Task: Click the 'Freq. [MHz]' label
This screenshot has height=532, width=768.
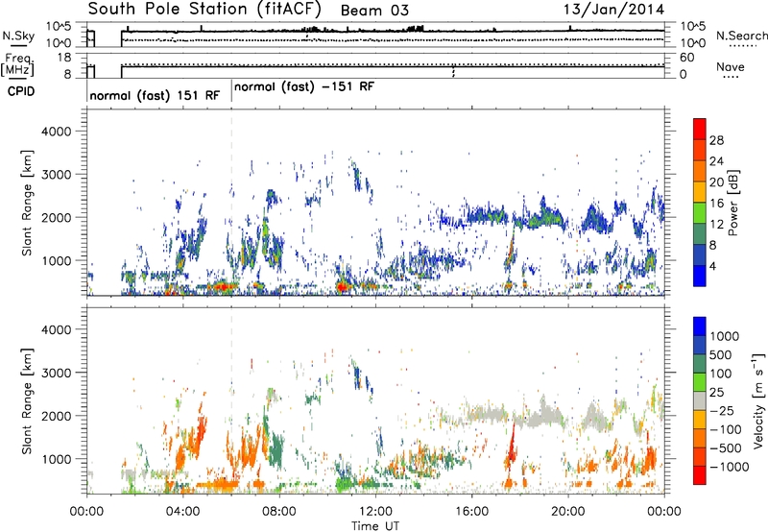Action: click(x=18, y=65)
